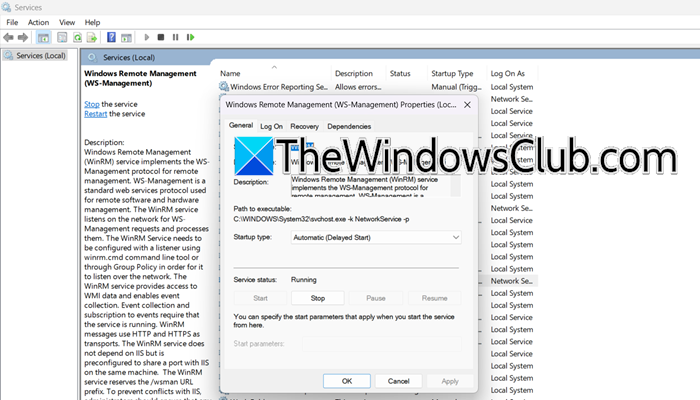Screen dimensions: 700x400
Task: Open the Action menu
Action: [x=38, y=22]
